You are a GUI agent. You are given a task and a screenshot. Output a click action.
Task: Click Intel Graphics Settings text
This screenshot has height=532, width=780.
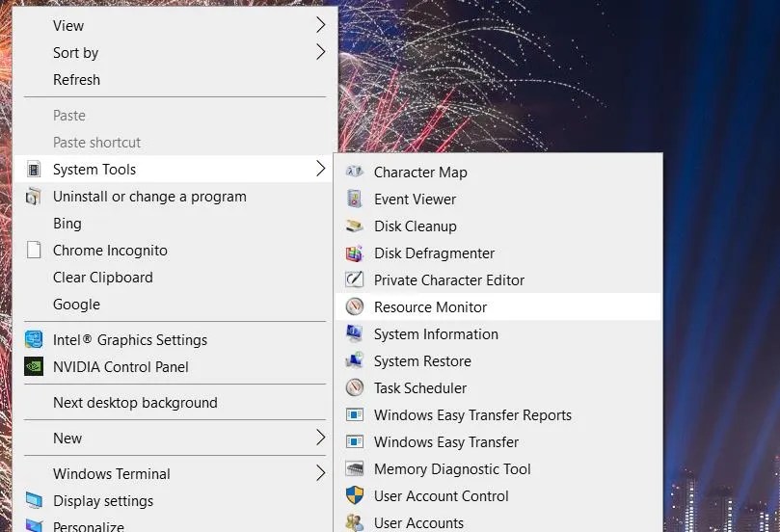point(130,340)
